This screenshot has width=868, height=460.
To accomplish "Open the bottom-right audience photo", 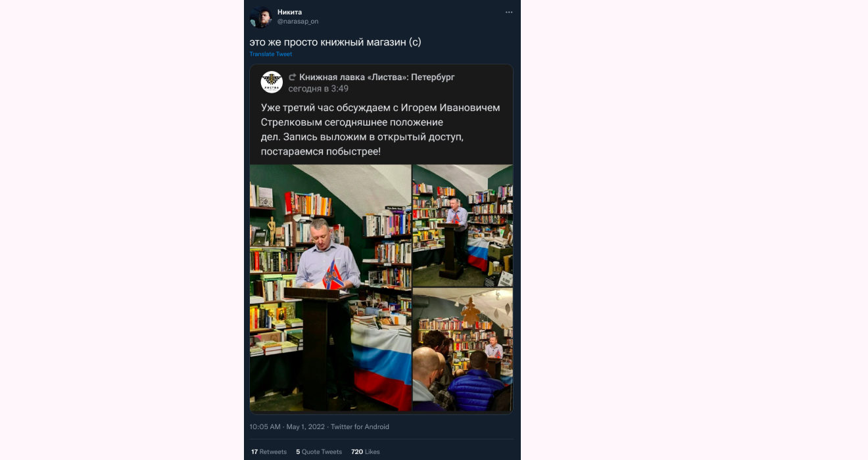I will click(463, 350).
